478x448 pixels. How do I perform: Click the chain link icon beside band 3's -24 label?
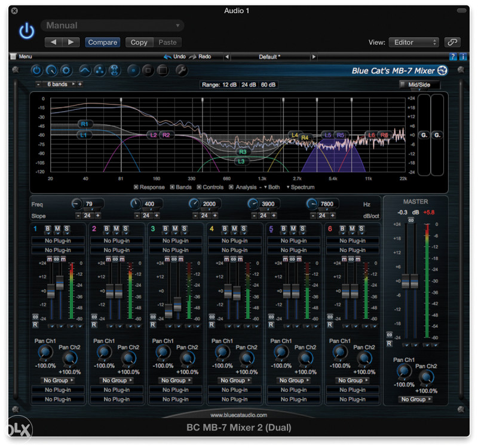click(x=153, y=317)
